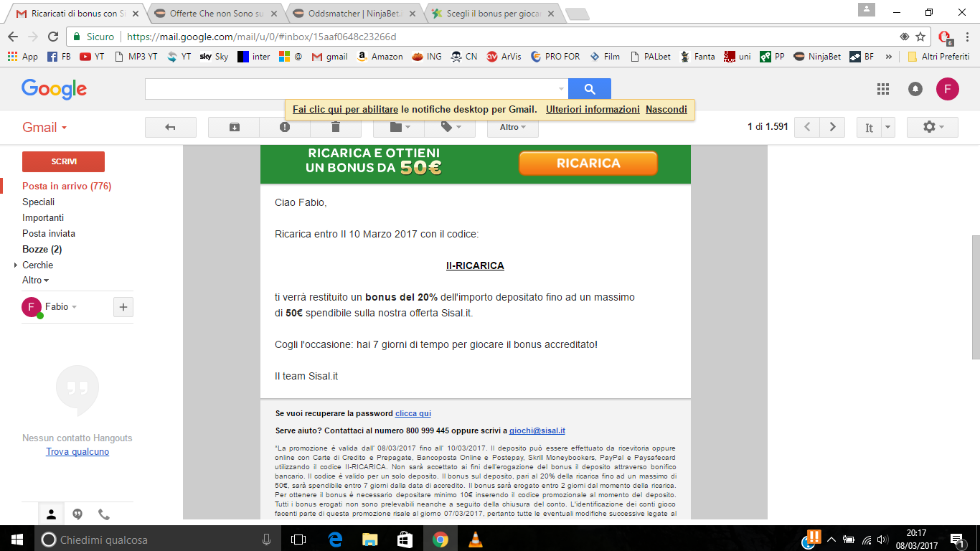Image resolution: width=980 pixels, height=551 pixels.
Task: Open the Windows Start menu
Action: point(17,539)
